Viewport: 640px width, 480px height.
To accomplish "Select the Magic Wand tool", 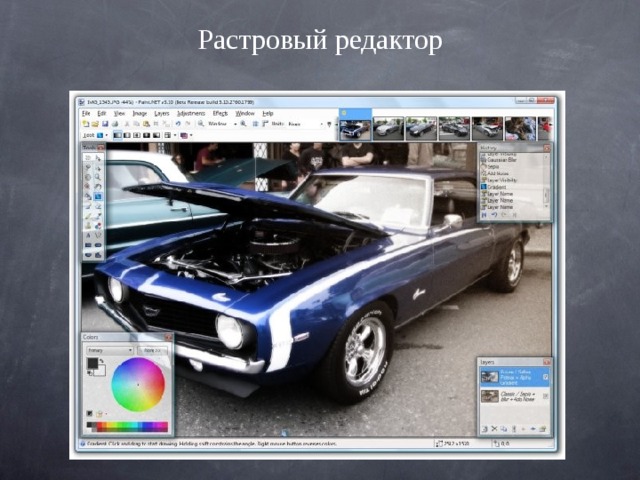I will 88,187.
